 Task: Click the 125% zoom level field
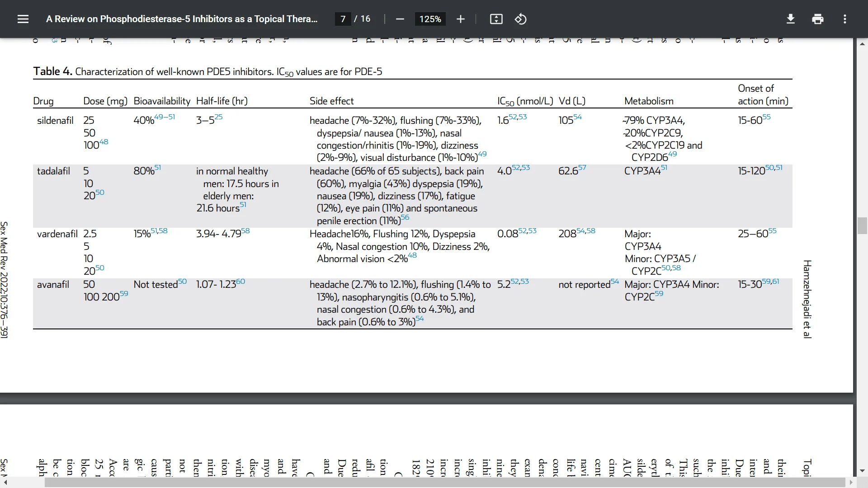[x=430, y=19]
